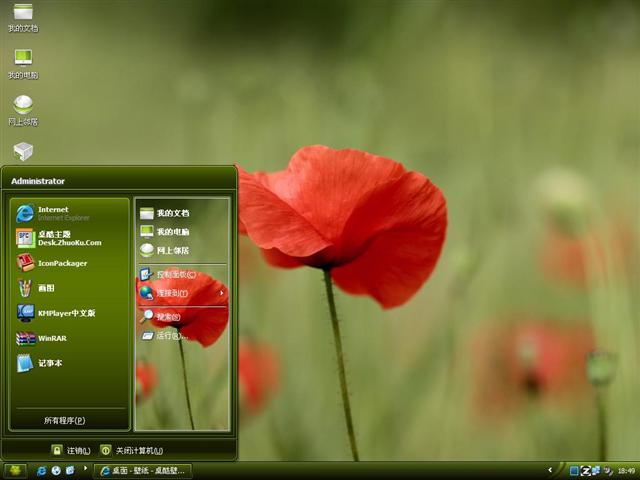Choose 搜索 from the Start menu
Image resolution: width=640 pixels, height=480 pixels.
click(168, 317)
